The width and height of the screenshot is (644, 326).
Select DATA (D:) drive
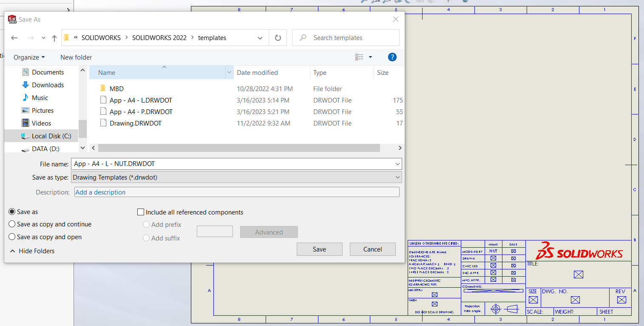(45, 149)
